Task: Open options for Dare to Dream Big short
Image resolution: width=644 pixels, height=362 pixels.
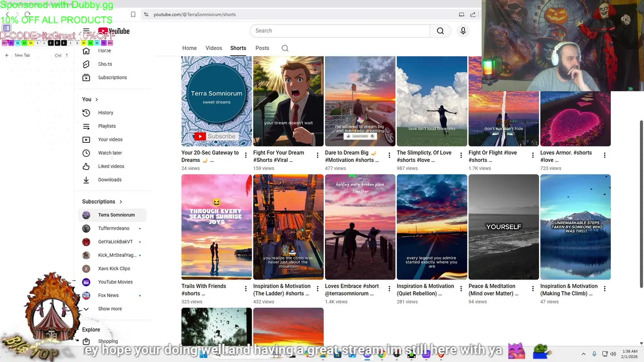Action: [389, 155]
